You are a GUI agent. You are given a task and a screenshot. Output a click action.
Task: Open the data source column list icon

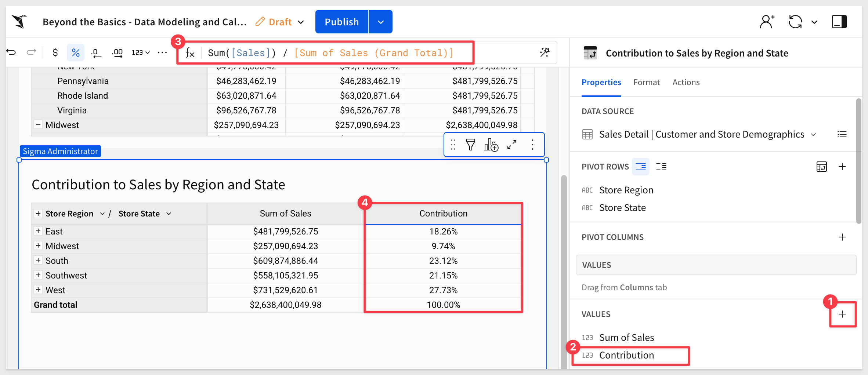click(842, 134)
